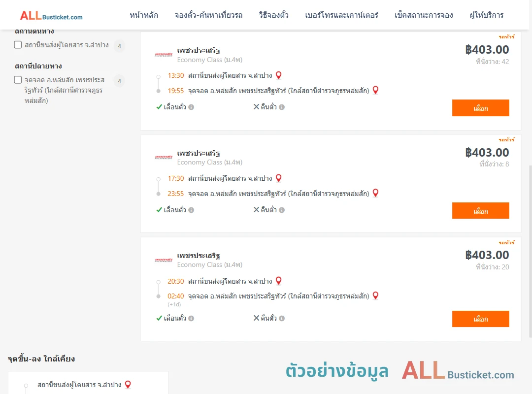Click ฿403.00 price on 13:30 trip
This screenshot has width=532, height=394.
487,50
